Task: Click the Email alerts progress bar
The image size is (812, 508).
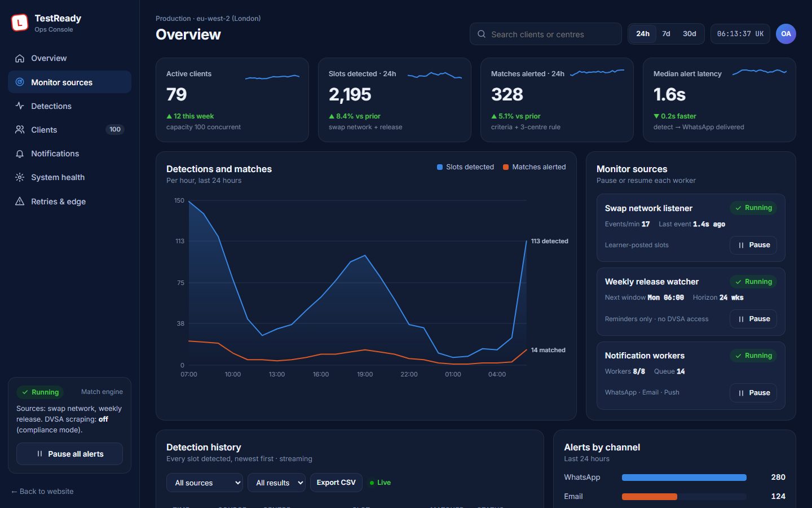Action: [x=684, y=497]
